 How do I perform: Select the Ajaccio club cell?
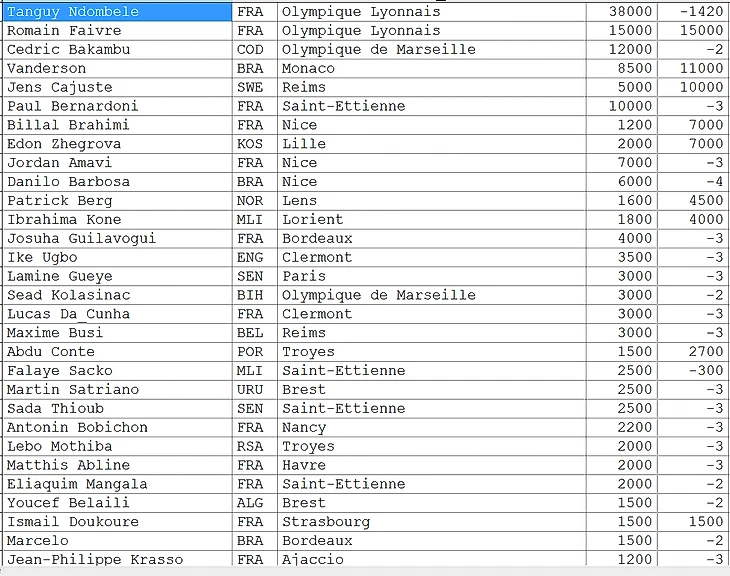[x=432, y=558]
